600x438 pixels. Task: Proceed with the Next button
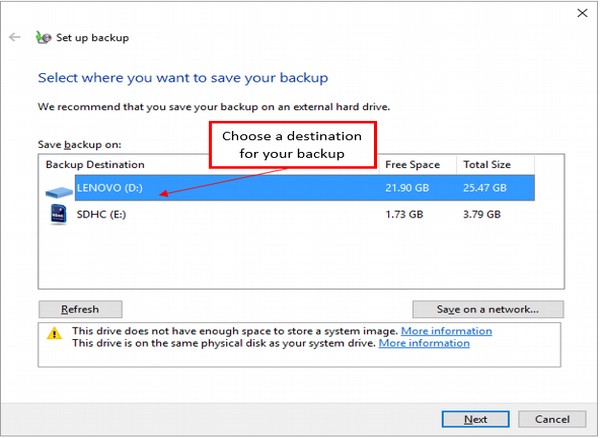click(475, 419)
